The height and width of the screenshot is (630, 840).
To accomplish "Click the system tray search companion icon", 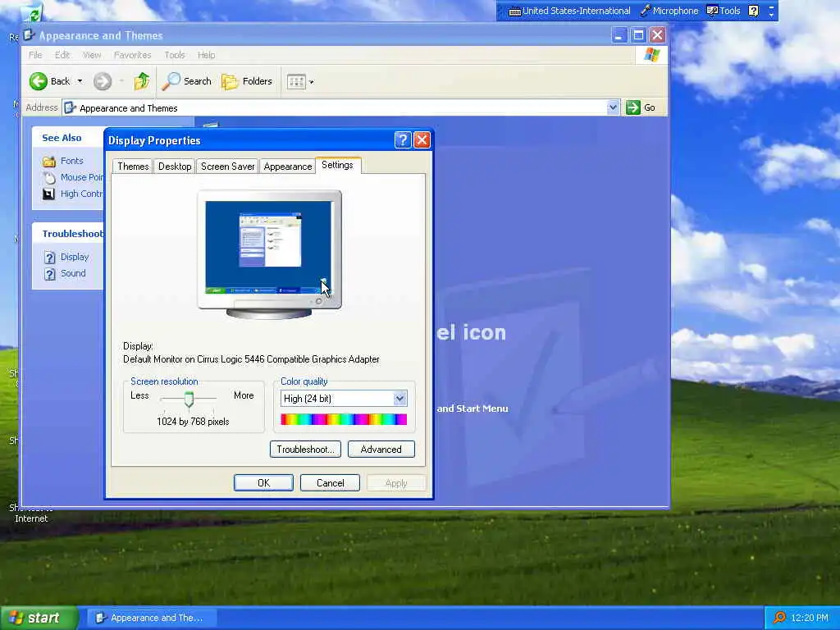I will point(779,619).
